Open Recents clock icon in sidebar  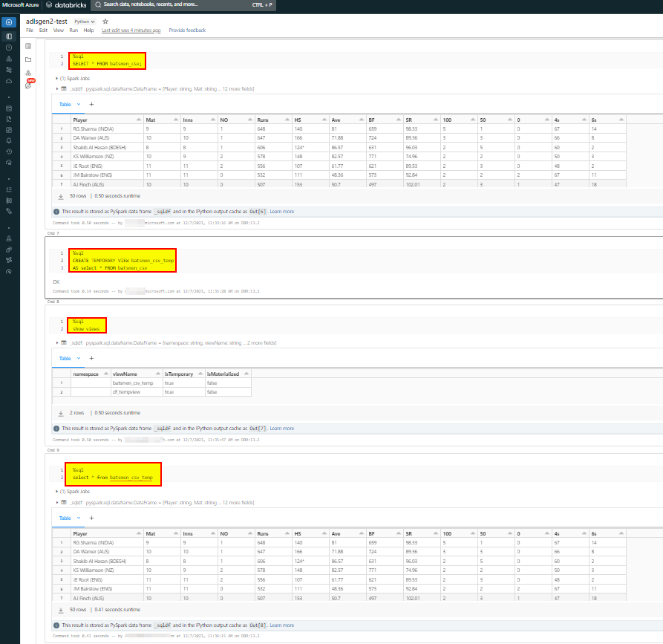(x=9, y=48)
